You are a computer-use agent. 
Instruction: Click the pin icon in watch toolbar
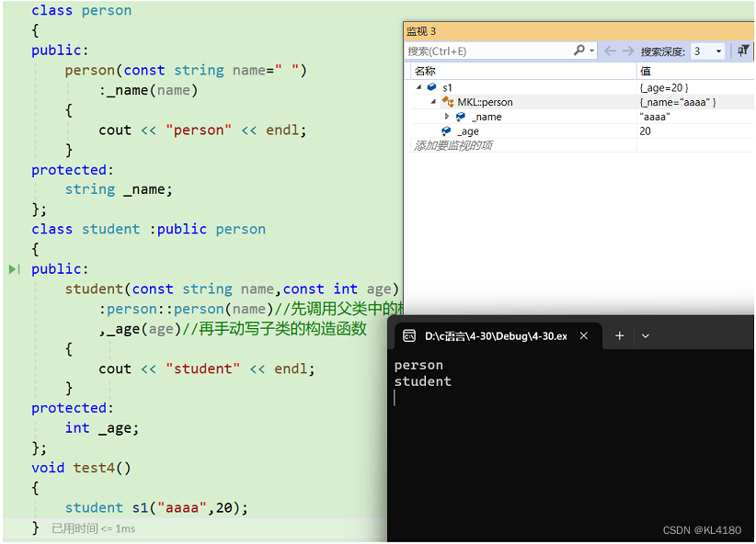point(743,51)
